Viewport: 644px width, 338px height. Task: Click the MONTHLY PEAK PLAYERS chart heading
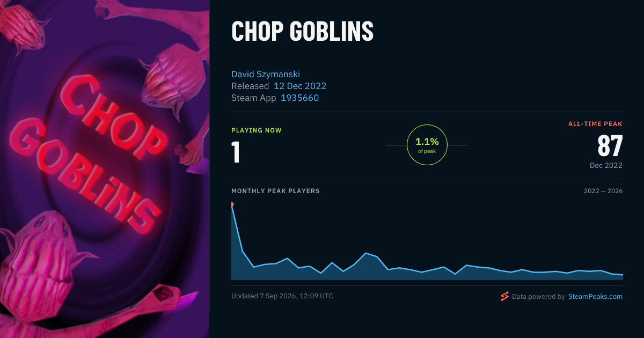(x=275, y=191)
